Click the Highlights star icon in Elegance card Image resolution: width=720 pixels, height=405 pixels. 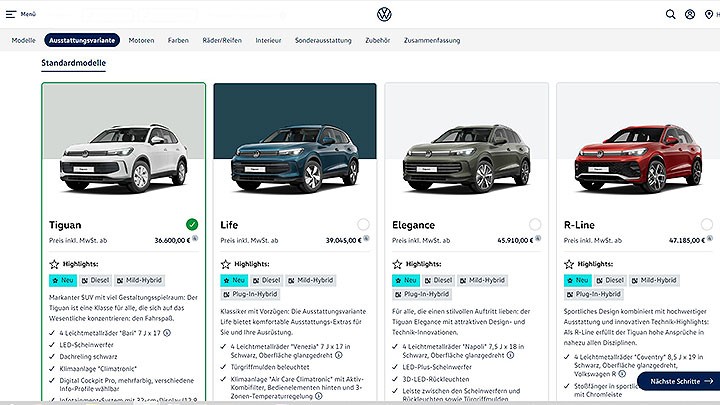tap(397, 264)
